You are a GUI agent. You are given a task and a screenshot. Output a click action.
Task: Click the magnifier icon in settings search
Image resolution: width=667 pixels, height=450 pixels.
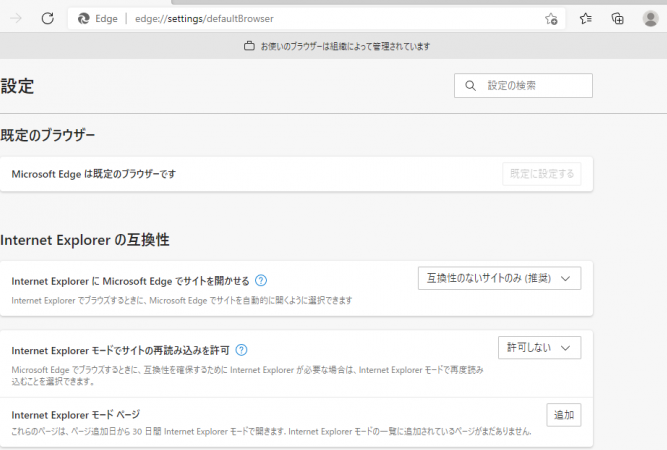[x=470, y=85]
